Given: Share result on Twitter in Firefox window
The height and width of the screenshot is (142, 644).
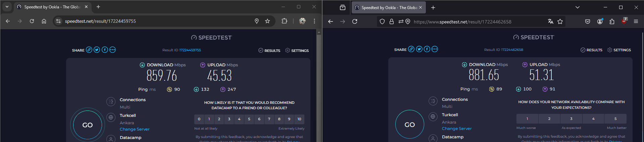Looking at the screenshot, I should click(419, 49).
